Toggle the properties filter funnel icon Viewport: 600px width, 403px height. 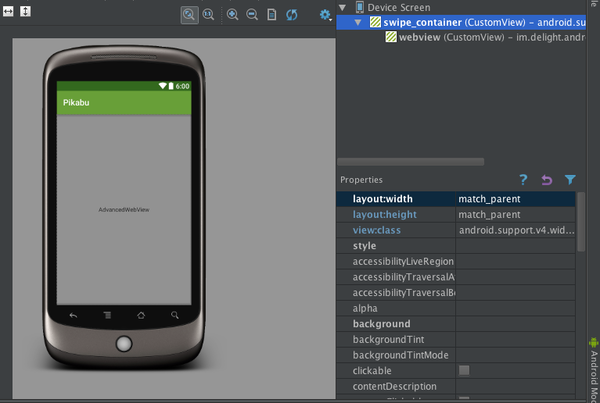(x=570, y=180)
